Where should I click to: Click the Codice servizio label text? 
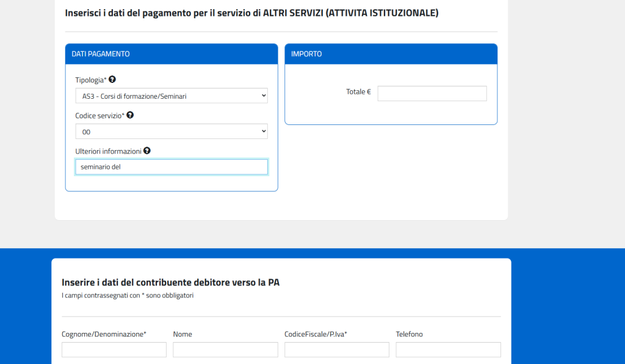pos(99,115)
